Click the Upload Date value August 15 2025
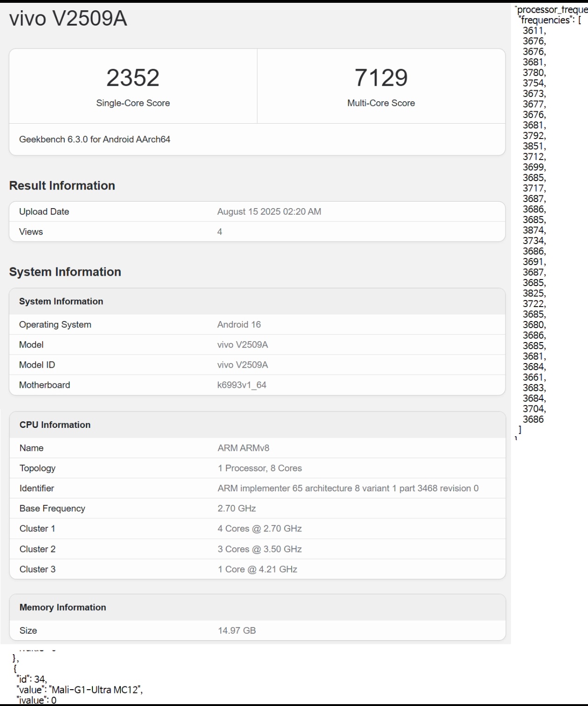588x706 pixels. 269,212
